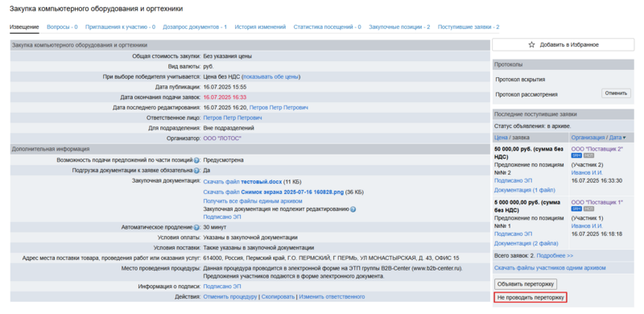The height and width of the screenshot is (314, 644).
Task: Click bid price '50 000,00 руб. (сумма без НДС)'
Action: [x=529, y=152]
